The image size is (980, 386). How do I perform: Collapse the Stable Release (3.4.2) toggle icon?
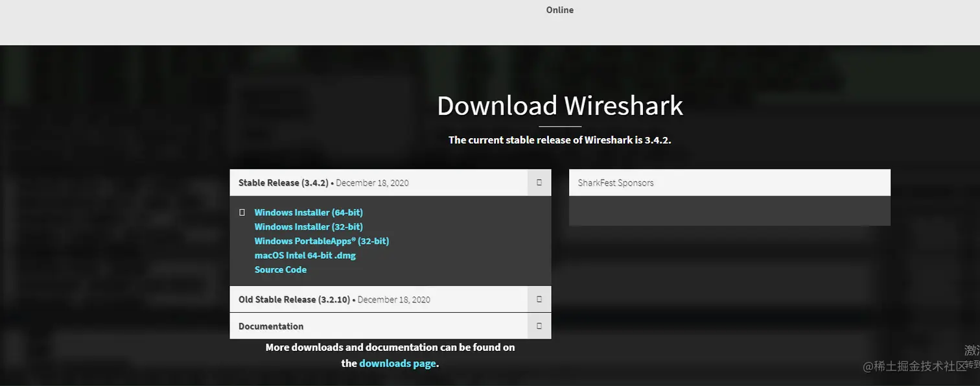click(x=539, y=182)
